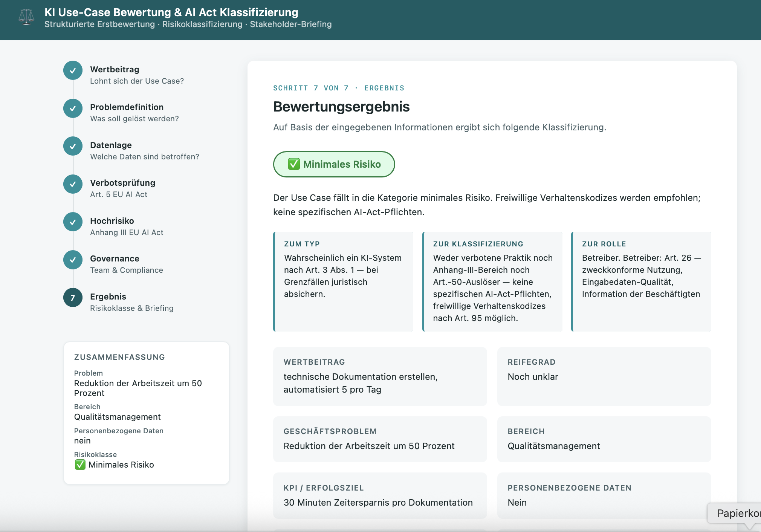Switch to the Verbotsprüfung step
The width and height of the screenshot is (761, 532).
coord(122,183)
